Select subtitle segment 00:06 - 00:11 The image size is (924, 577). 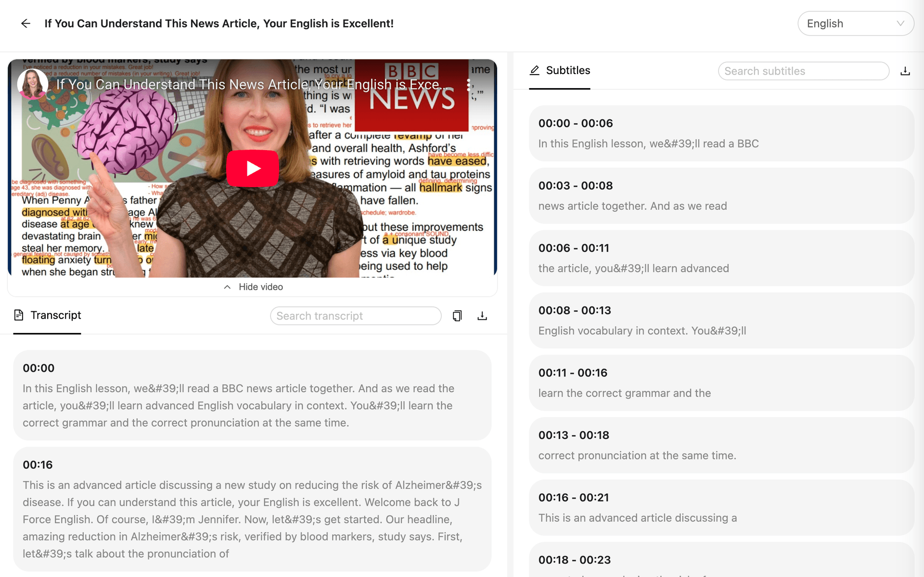[721, 258]
